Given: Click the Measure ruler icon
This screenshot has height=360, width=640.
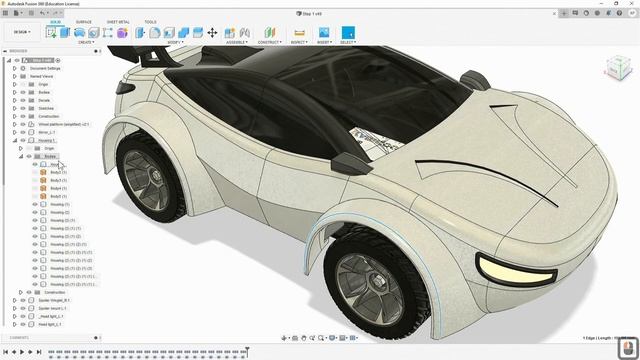Looking at the screenshot, I should coord(299,32).
